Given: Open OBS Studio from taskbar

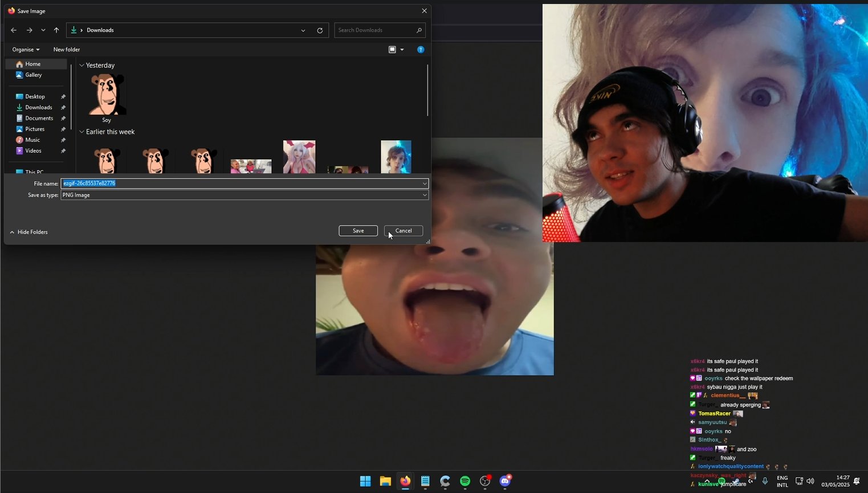Looking at the screenshot, I should point(485,481).
